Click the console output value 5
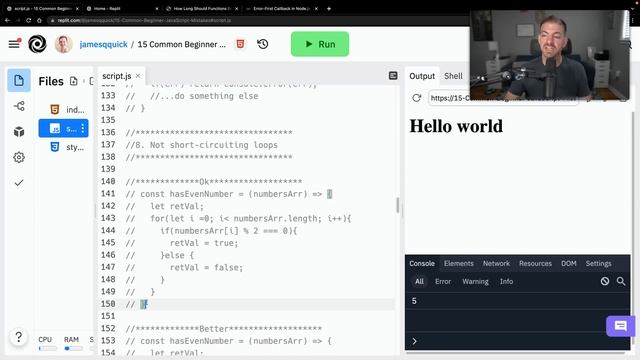This screenshot has height=360, width=640. pyautogui.click(x=414, y=301)
